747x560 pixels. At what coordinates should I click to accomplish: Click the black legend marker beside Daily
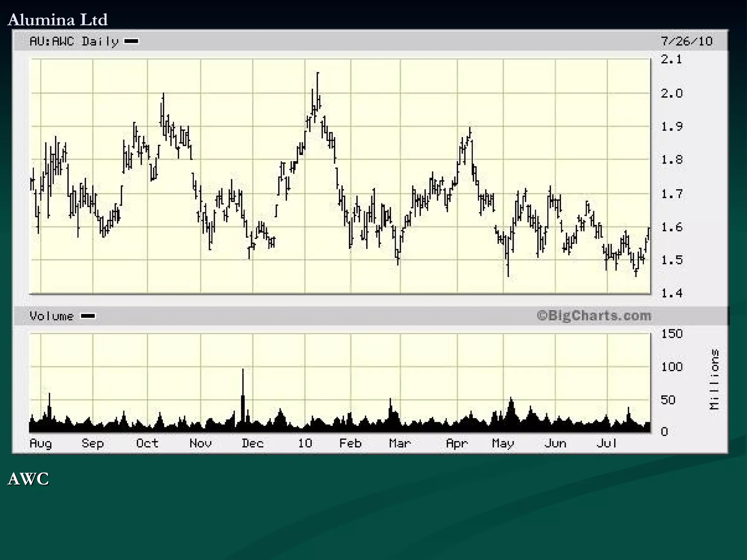(131, 41)
